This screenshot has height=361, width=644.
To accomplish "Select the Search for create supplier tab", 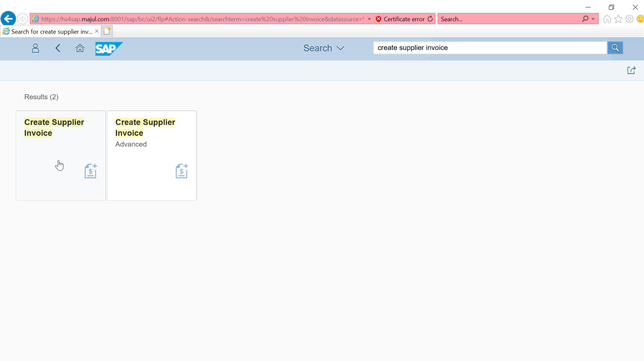I will pos(49,31).
